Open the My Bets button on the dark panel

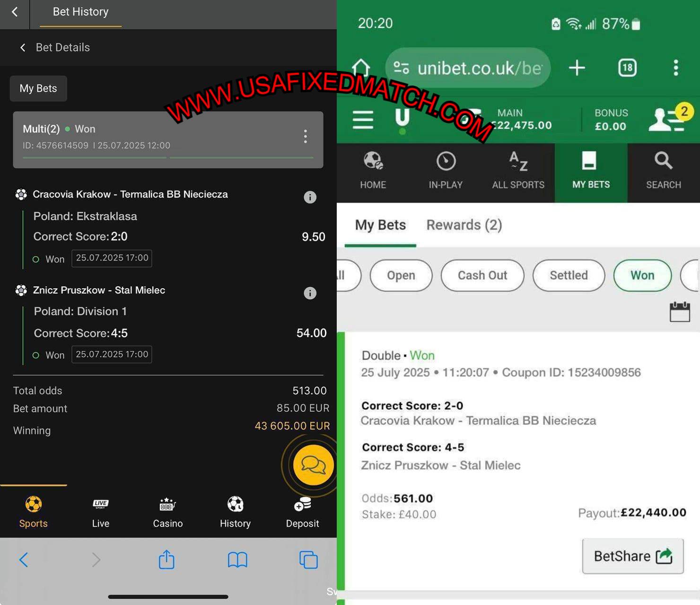point(38,88)
